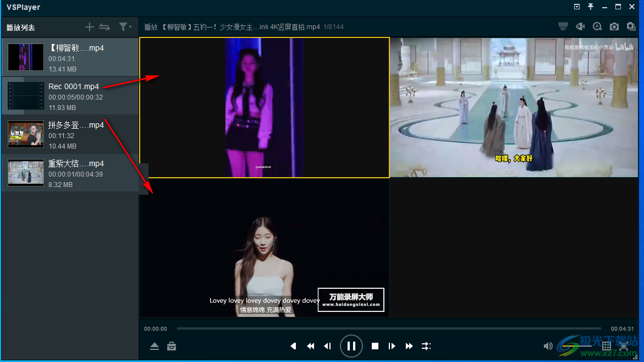This screenshot has height=362, width=644.
Task: Seek along the playback progress bar
Action: [389, 328]
